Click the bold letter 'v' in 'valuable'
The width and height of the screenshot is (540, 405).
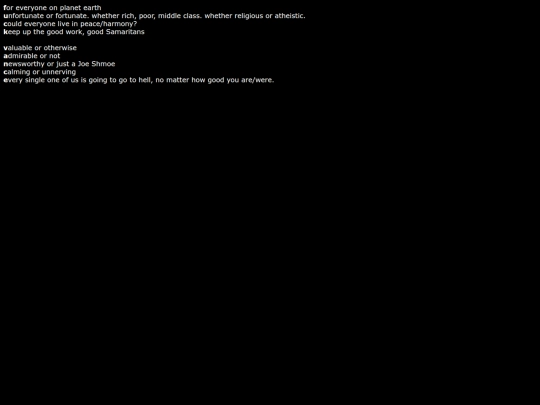[6, 48]
